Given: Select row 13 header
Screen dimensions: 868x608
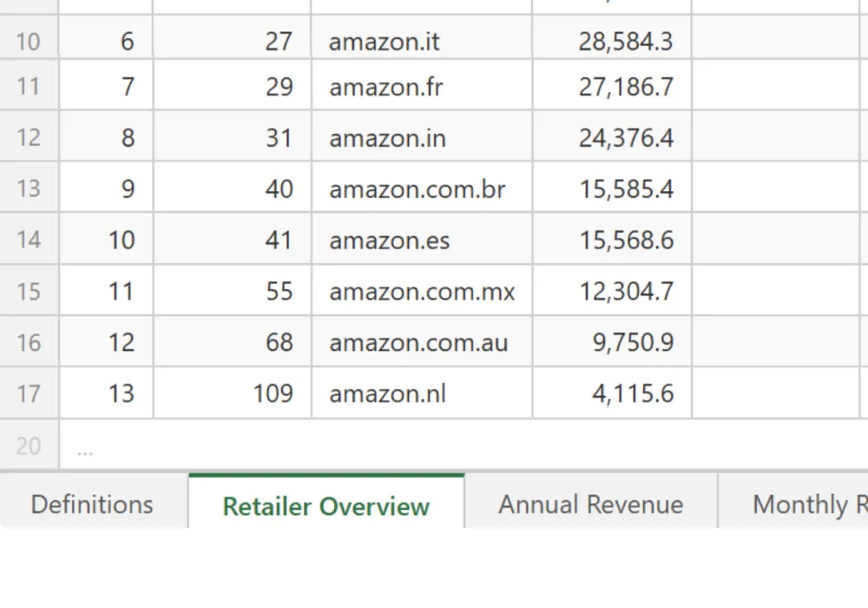Looking at the screenshot, I should (29, 188).
